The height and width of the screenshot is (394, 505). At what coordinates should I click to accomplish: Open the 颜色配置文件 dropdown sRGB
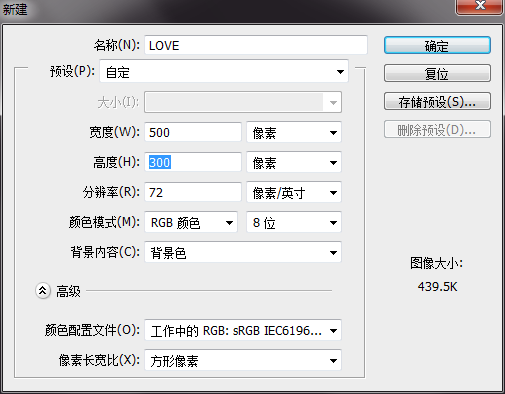243,330
